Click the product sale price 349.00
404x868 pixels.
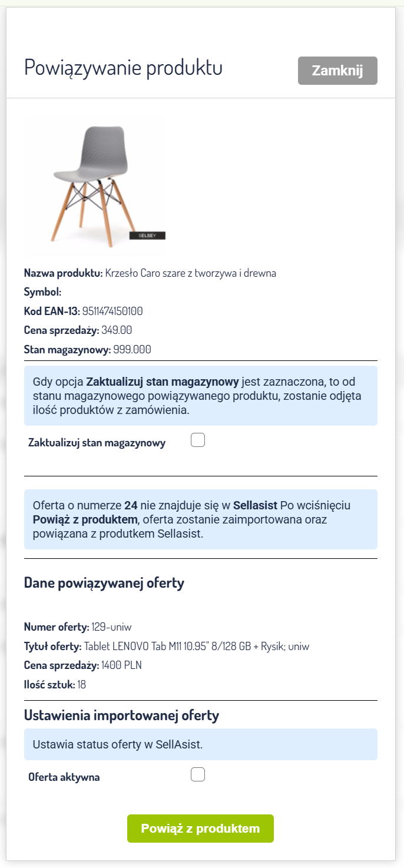(117, 330)
